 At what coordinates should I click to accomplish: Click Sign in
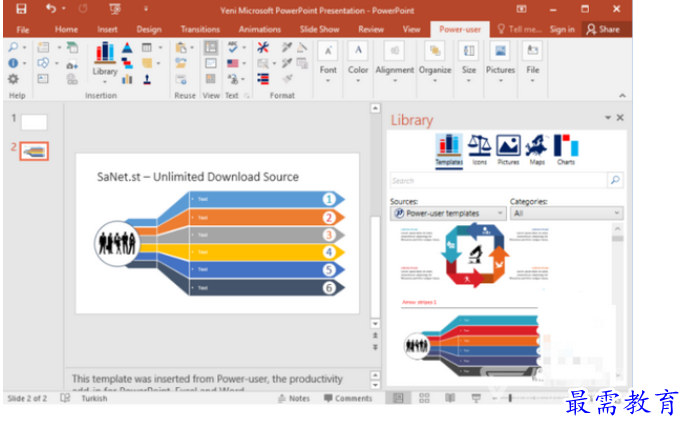point(562,29)
